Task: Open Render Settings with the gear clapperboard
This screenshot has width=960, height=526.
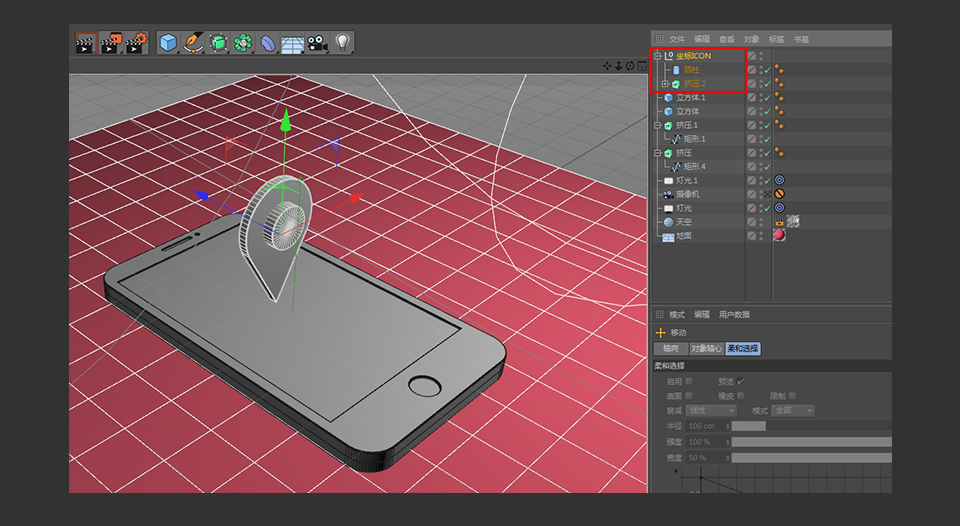Action: click(136, 43)
